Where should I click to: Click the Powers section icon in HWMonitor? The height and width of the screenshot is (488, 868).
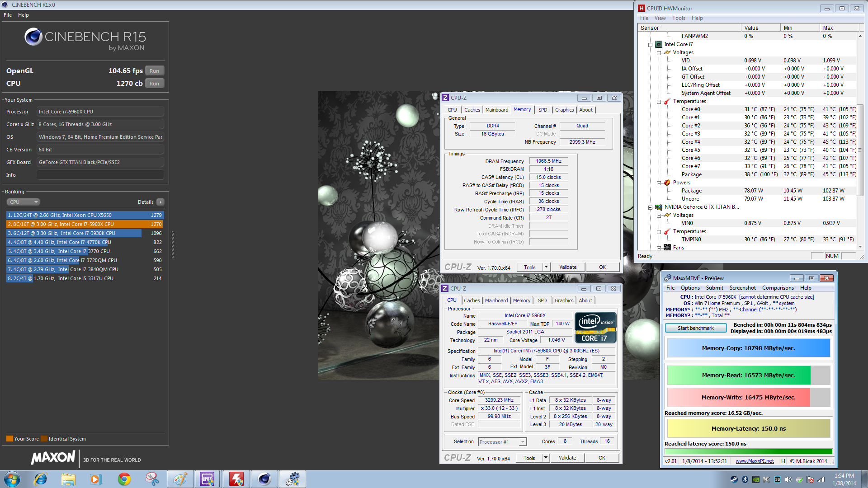pyautogui.click(x=667, y=183)
